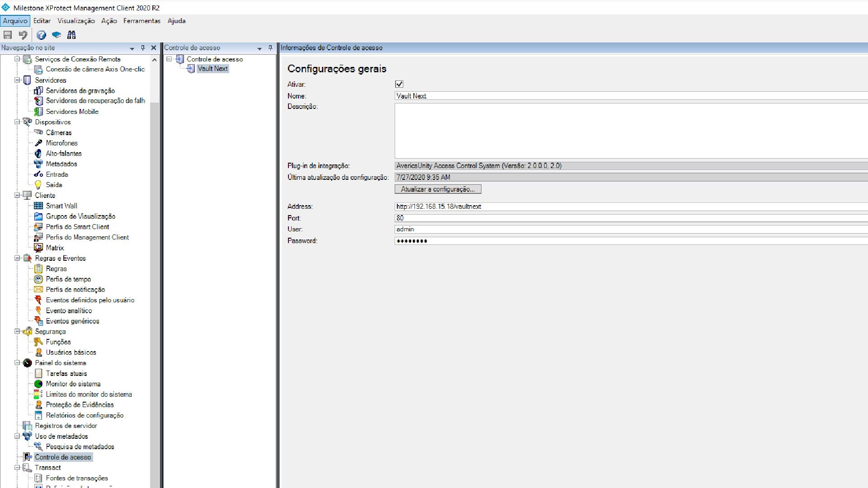
Task: Click the Servidores de gravação icon
Action: [38, 91]
